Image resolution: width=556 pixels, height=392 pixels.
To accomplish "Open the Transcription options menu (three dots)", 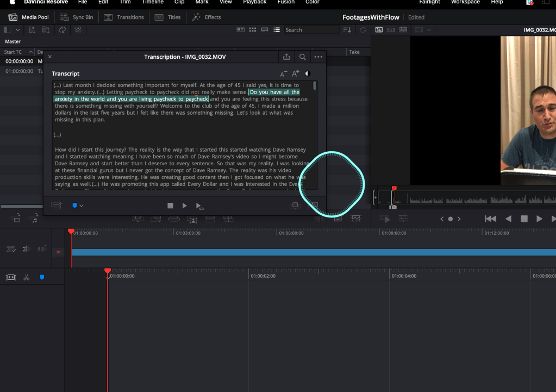I will 318,57.
